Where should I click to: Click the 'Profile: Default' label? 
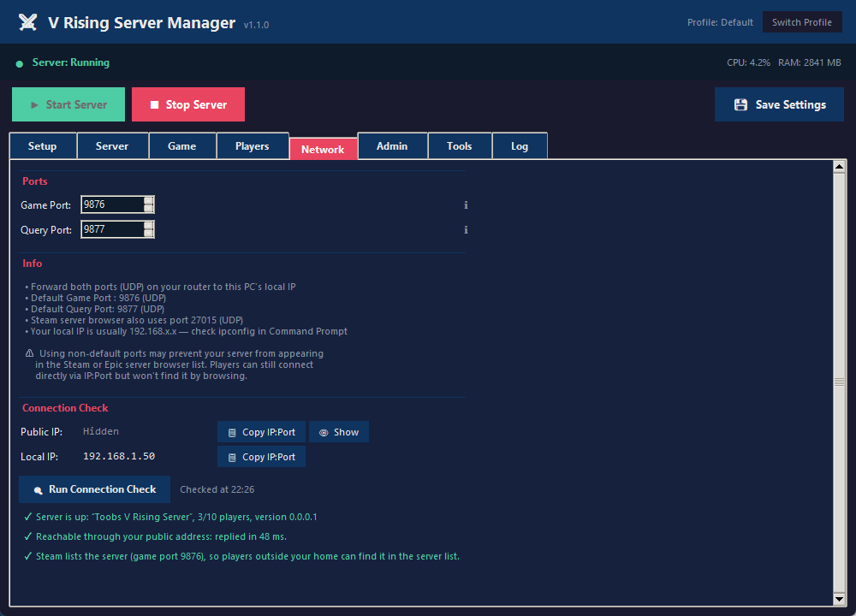point(720,22)
